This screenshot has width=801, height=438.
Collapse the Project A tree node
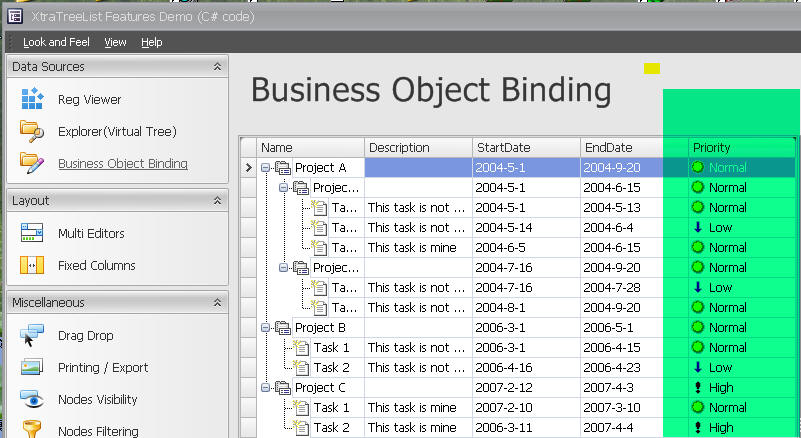(x=266, y=168)
